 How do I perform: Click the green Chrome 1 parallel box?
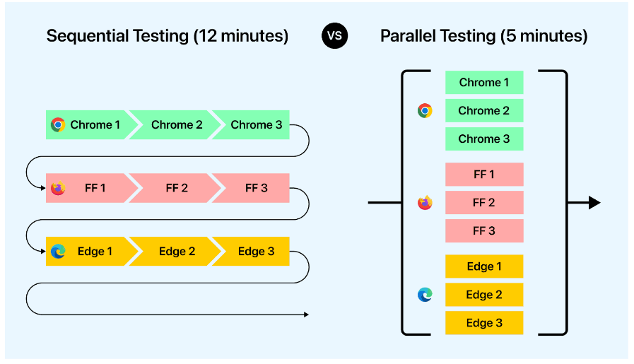tap(484, 83)
